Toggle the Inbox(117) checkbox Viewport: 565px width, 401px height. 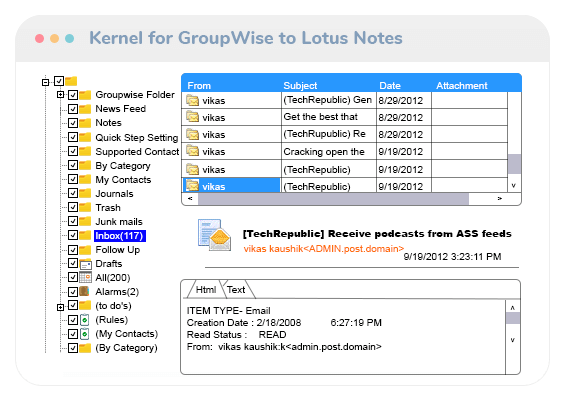(73, 235)
